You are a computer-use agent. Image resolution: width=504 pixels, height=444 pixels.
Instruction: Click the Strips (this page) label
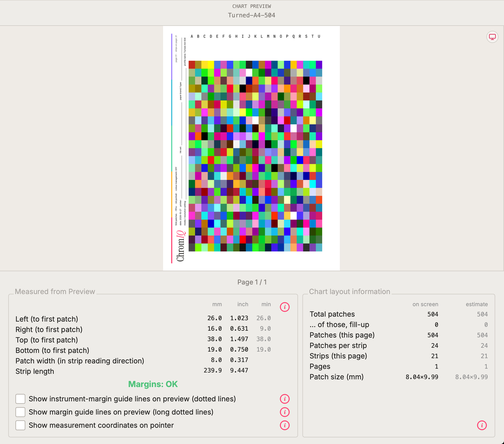[x=338, y=356]
